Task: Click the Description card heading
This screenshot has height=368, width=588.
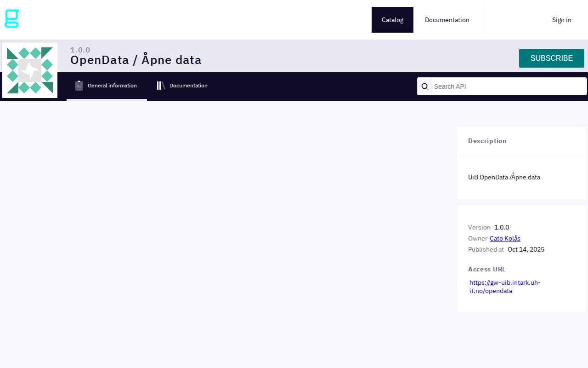Action: pyautogui.click(x=487, y=141)
